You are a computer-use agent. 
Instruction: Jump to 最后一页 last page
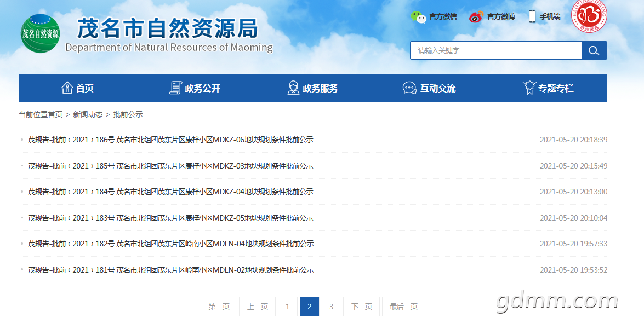pos(403,307)
